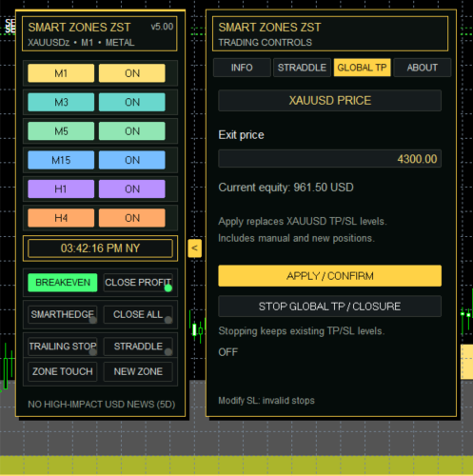Viewport: 473px width, 476px height.
Task: Click the XAUUSD PRICE mode button
Action: tap(329, 101)
